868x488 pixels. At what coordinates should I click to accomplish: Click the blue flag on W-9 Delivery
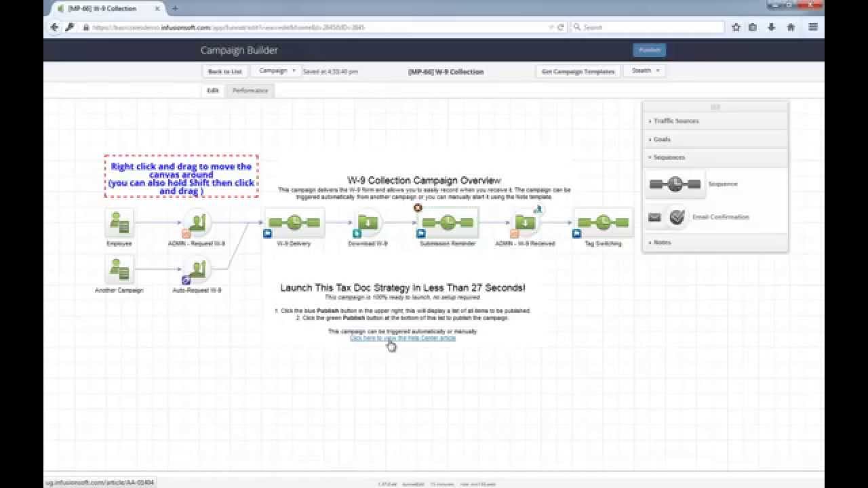pyautogui.click(x=268, y=234)
